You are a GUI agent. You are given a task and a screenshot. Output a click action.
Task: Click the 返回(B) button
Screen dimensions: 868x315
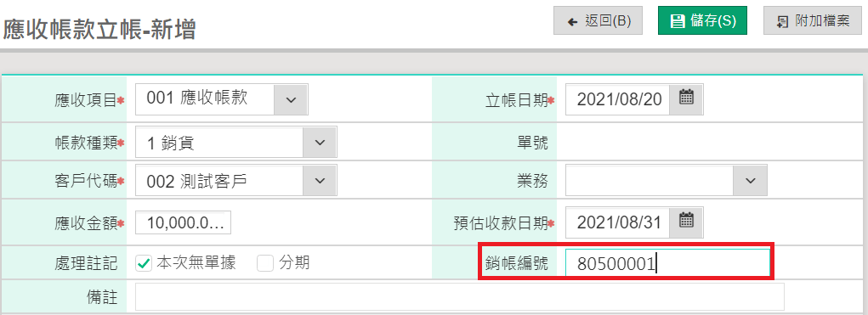coord(599,21)
